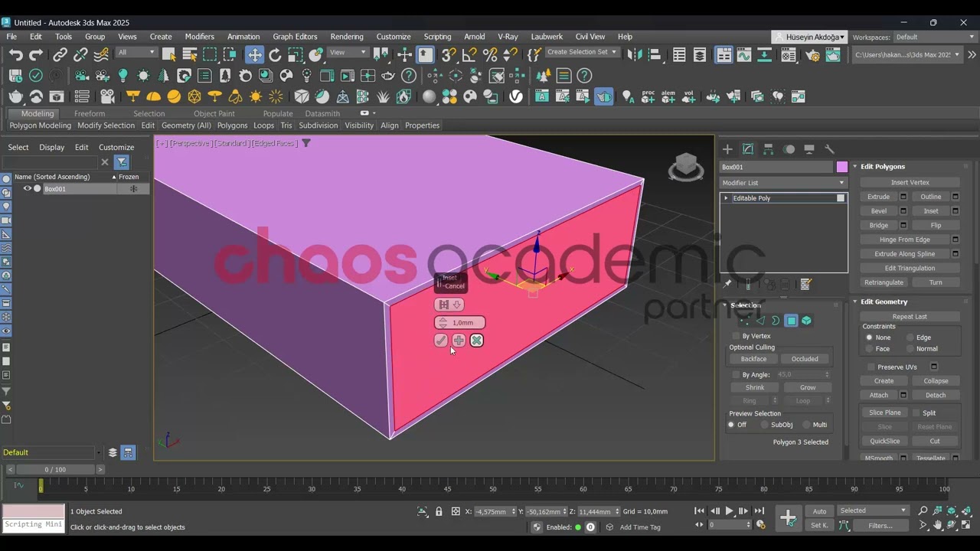The height and width of the screenshot is (551, 980).
Task: Open the Rendering menu
Action: point(347,37)
